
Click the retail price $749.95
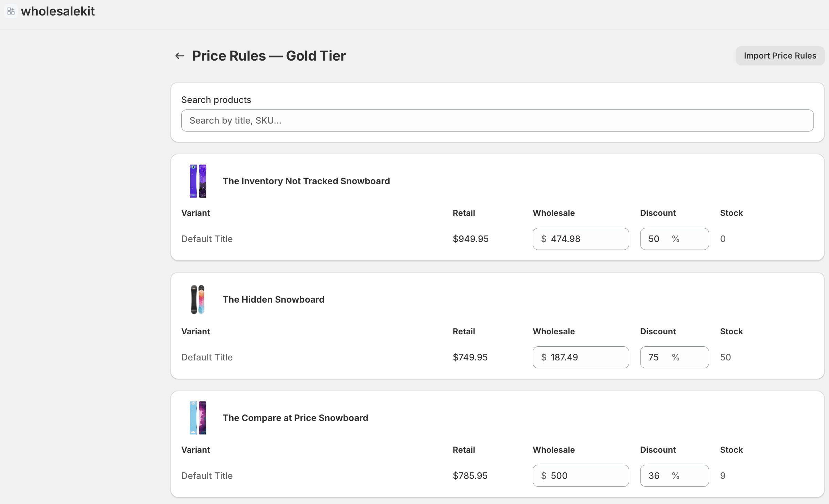(x=470, y=357)
